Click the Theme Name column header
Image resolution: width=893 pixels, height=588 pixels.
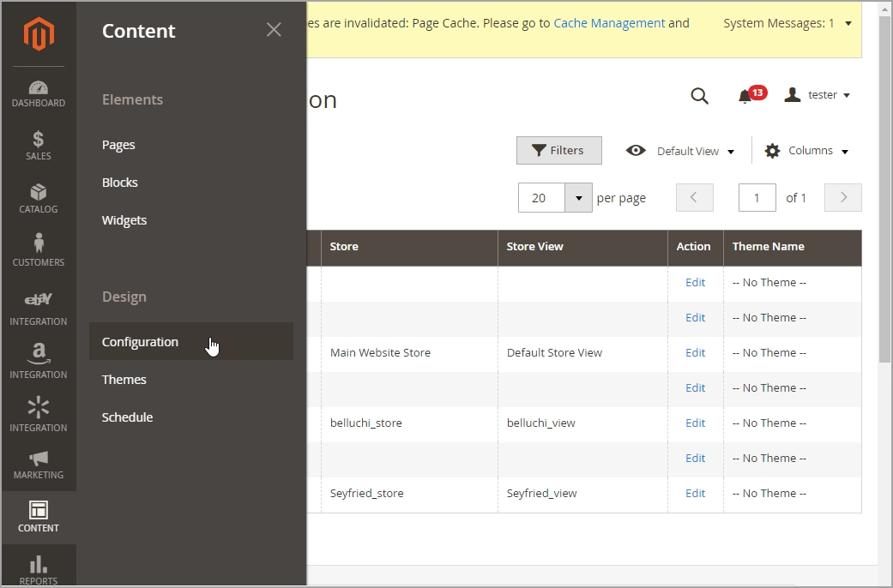point(792,247)
